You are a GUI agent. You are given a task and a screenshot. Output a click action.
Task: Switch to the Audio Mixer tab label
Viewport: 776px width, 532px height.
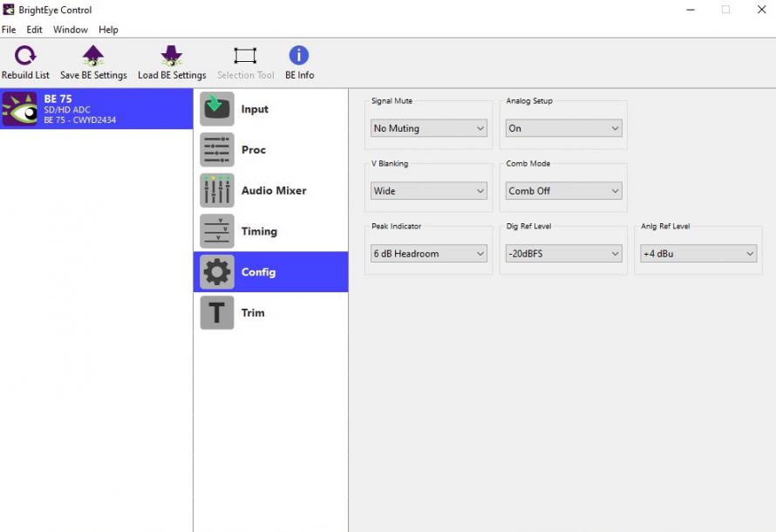click(x=274, y=190)
